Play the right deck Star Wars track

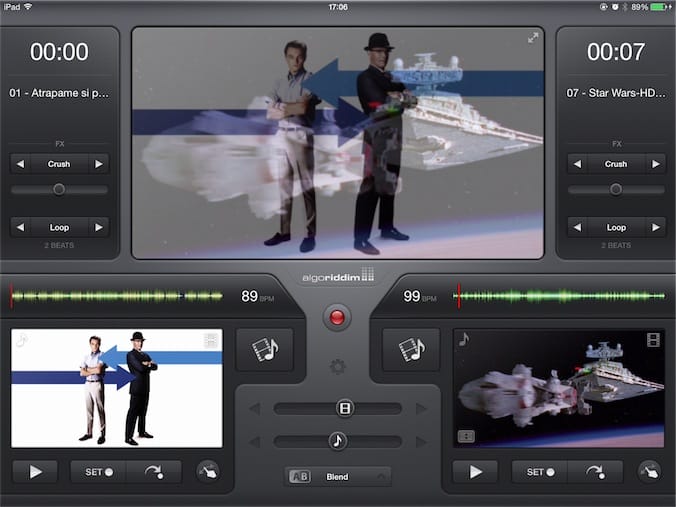[x=477, y=472]
